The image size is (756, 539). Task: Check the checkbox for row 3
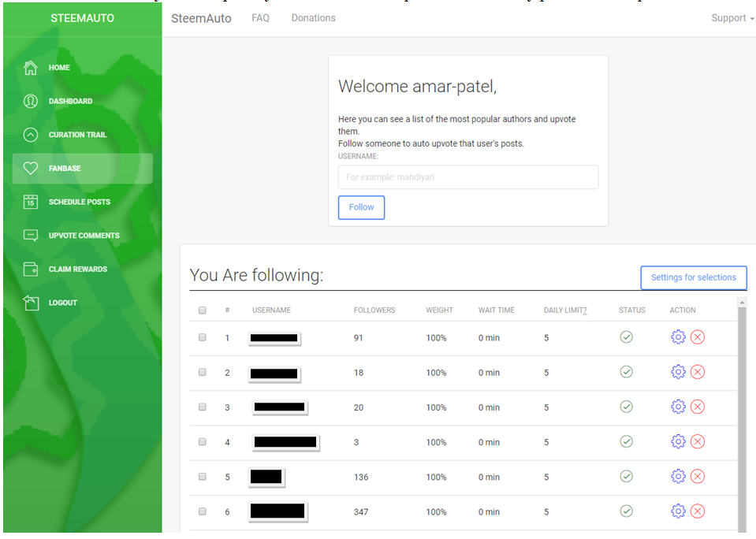pyautogui.click(x=203, y=407)
